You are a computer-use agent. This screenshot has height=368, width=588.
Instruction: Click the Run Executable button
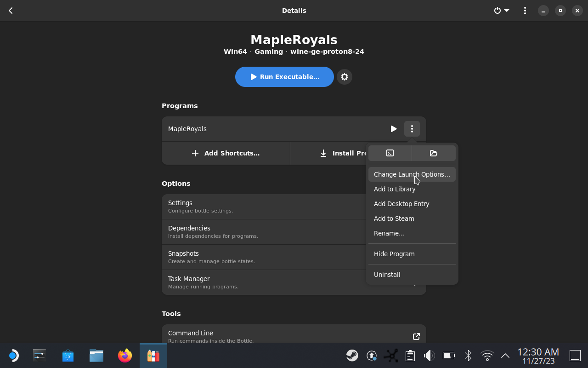pos(284,77)
